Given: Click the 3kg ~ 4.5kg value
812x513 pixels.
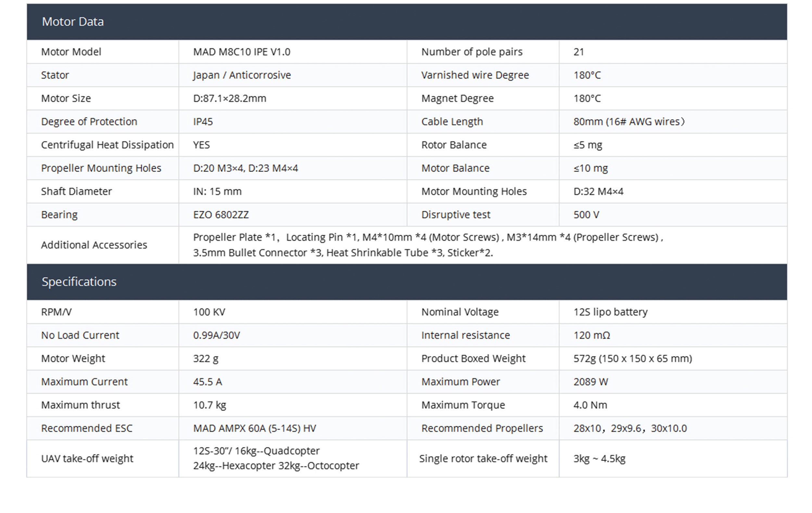Looking at the screenshot, I should pyautogui.click(x=599, y=458).
